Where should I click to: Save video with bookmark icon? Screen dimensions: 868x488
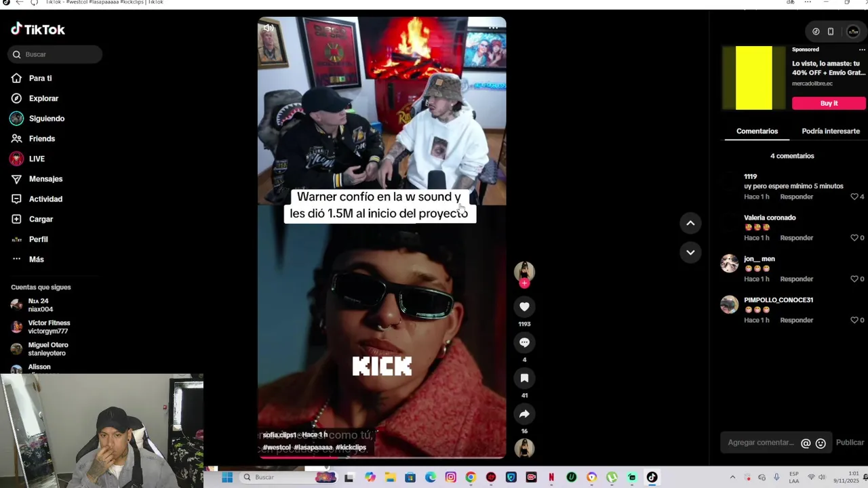(524, 378)
